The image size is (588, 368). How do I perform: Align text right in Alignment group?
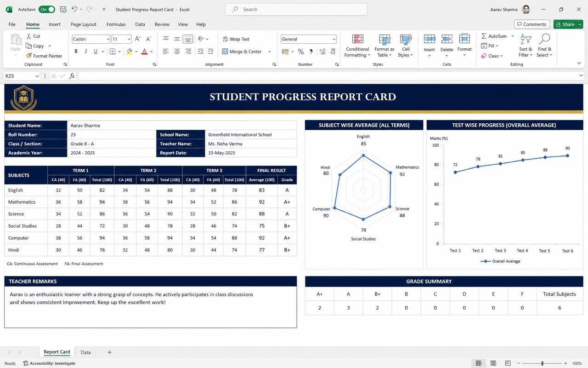[188, 52]
